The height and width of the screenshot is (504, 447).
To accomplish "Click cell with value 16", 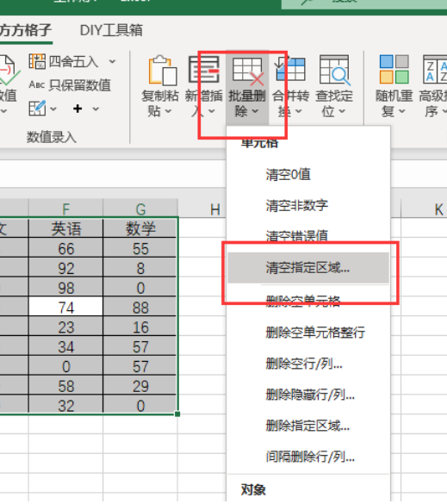I will (140, 327).
